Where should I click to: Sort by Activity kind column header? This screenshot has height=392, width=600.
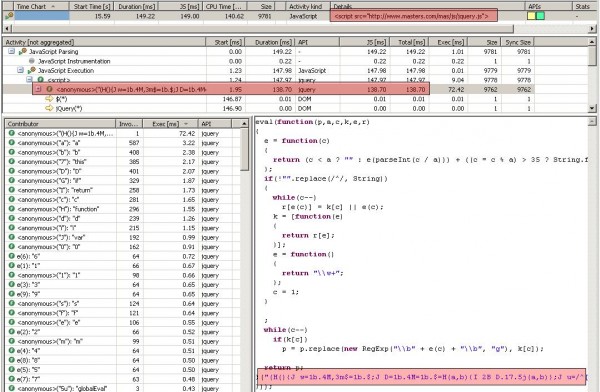308,6
